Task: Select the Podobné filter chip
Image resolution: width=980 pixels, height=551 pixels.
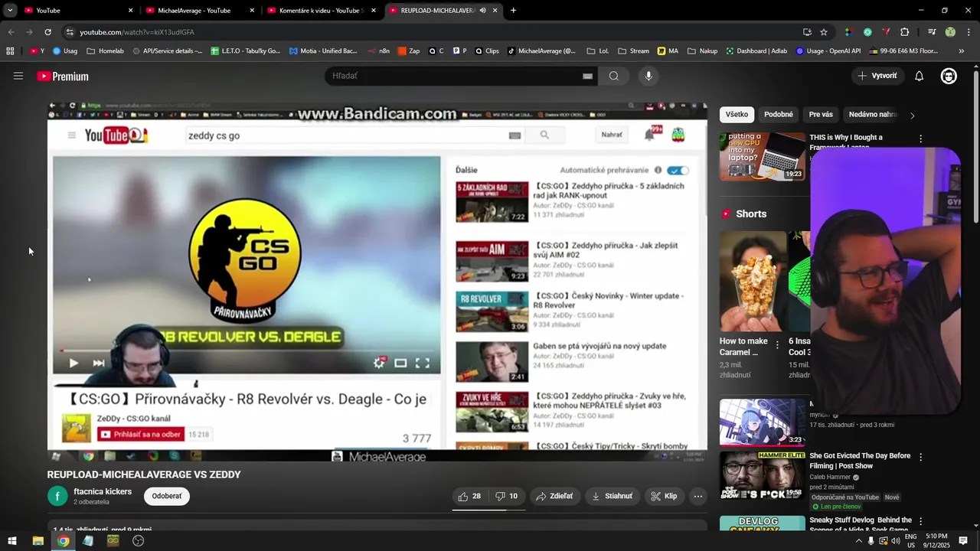Action: click(779, 115)
